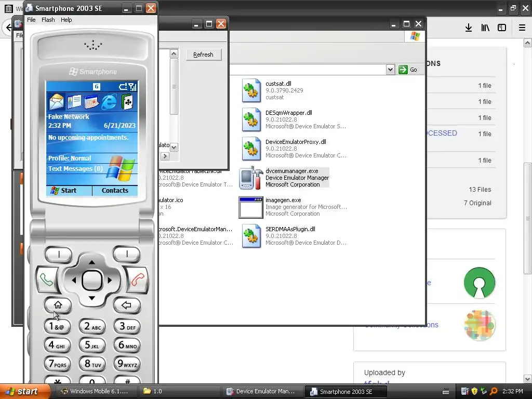Click magnifier search tray icon
The height and width of the screenshot is (399, 532).
point(494,391)
